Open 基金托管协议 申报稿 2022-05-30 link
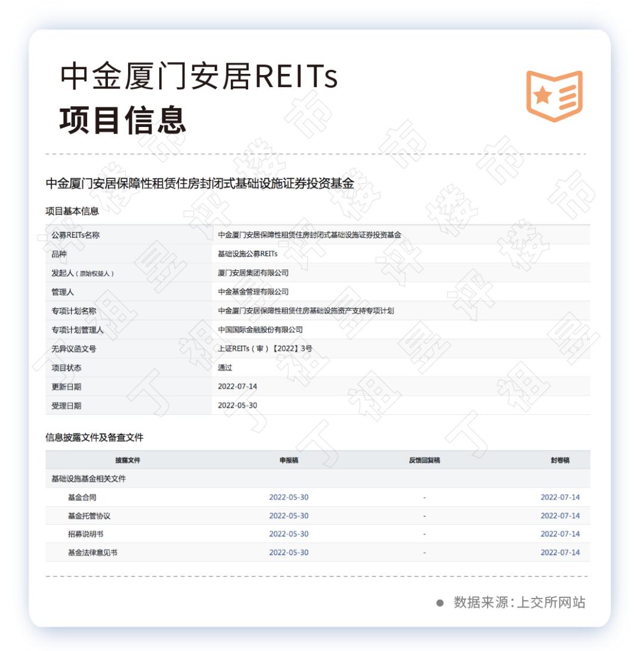The image size is (644, 651). point(289,516)
